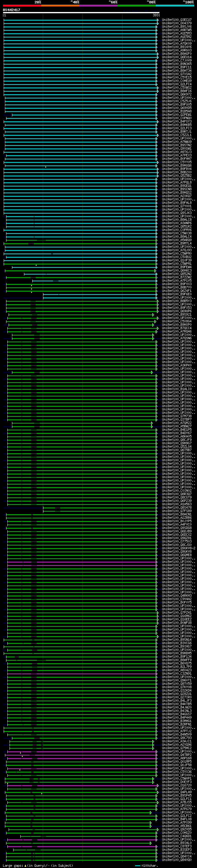
Task: Click the UniRef100_B9HKB5 entry name
Action: pos(176,125)
